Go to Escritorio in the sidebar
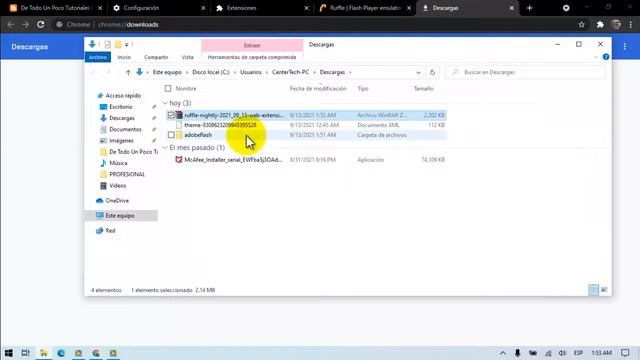This screenshot has height=360, width=640. (121, 107)
